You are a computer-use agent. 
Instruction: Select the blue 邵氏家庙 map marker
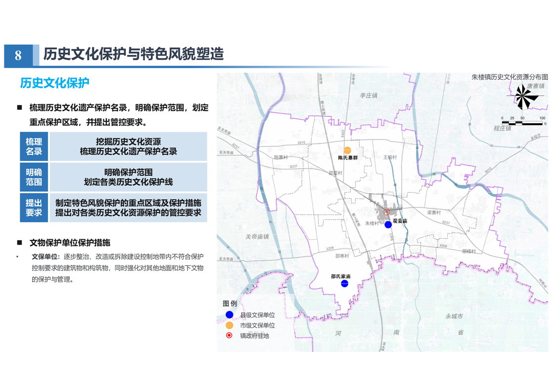(x=344, y=283)
